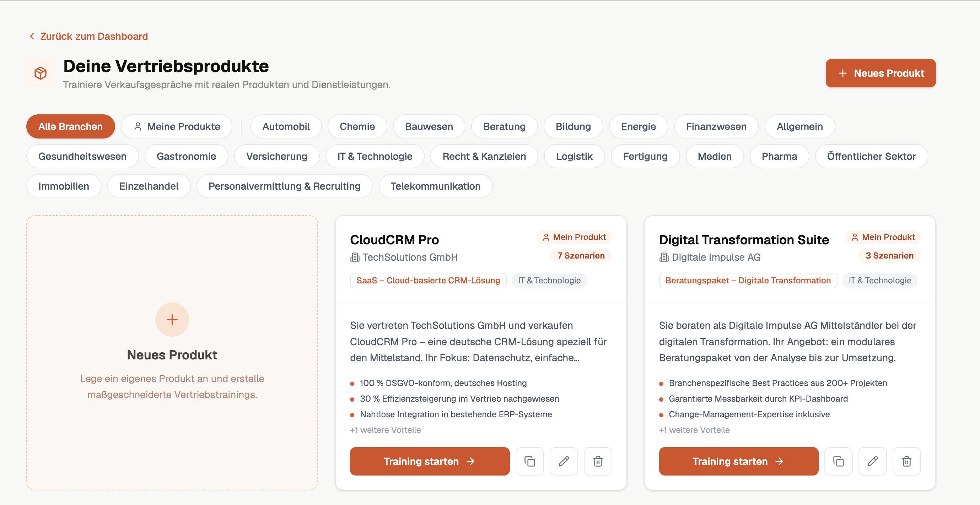
Task: Select the Finanzwesen branch tab
Action: coord(716,126)
